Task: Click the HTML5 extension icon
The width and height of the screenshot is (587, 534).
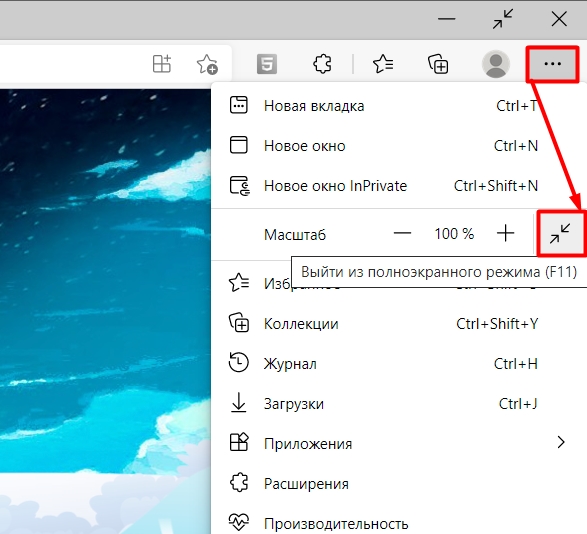Action: [x=267, y=64]
